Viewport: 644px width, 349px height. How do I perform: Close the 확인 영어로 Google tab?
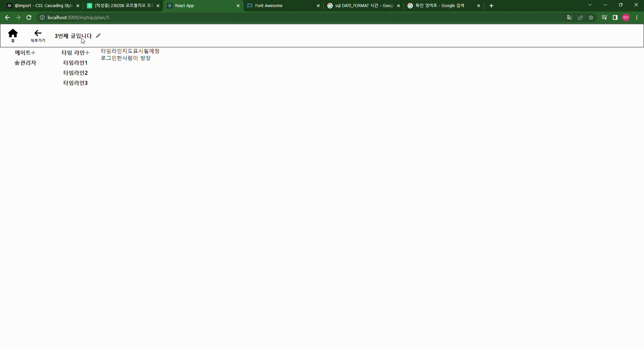coord(479,6)
